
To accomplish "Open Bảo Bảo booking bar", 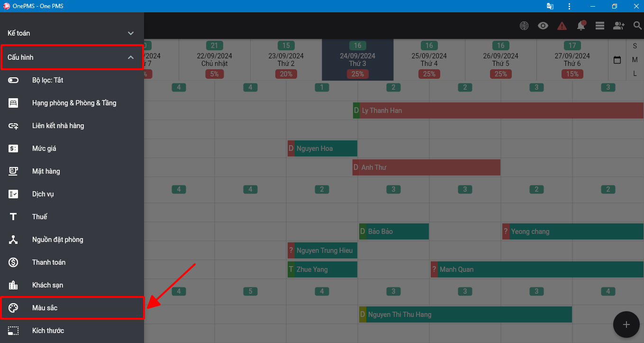I will [394, 232].
